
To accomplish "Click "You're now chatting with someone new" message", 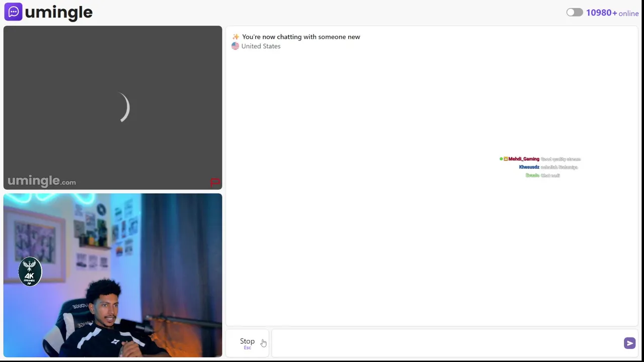I will pos(301,37).
